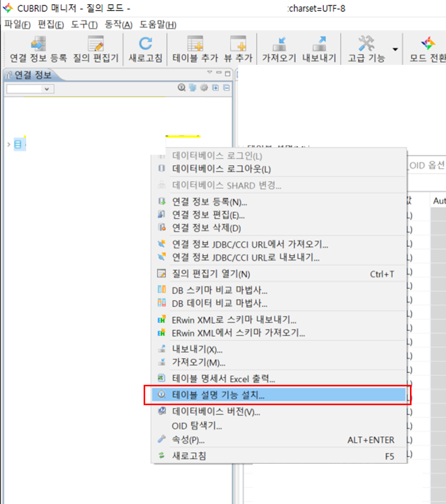Minimize the 연결 정보 panel
Screen dimensions: 446x504
coord(219,73)
